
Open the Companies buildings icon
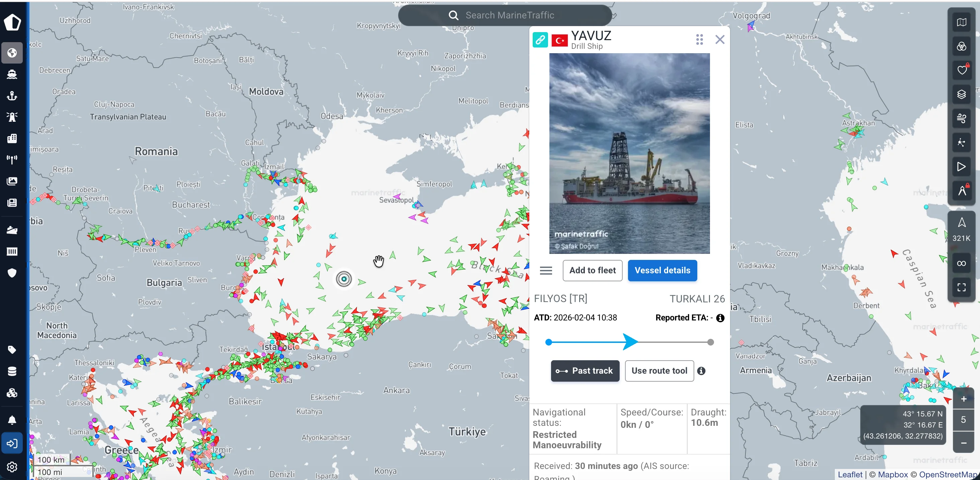12,138
